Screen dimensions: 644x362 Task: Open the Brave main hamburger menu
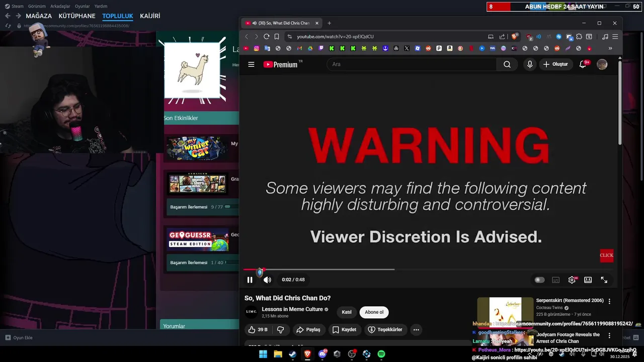click(615, 37)
